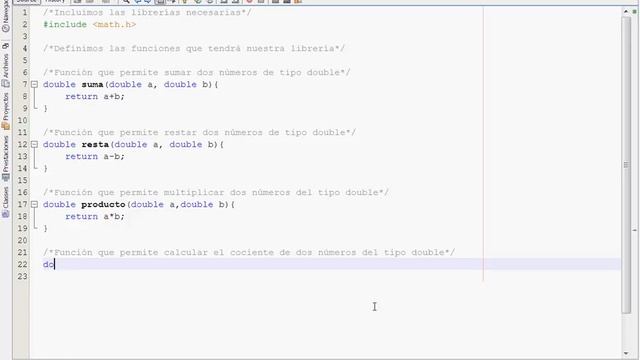Open the Prestaciones side panel tab

coord(6,158)
